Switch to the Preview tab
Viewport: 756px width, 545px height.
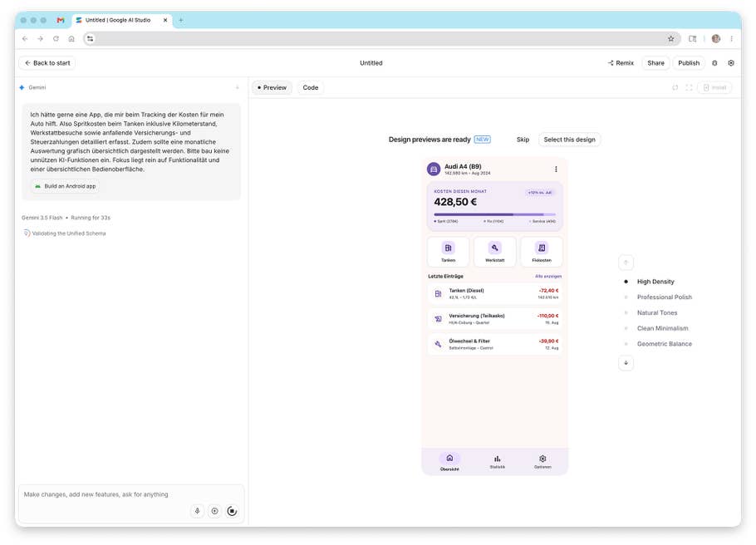(x=272, y=87)
